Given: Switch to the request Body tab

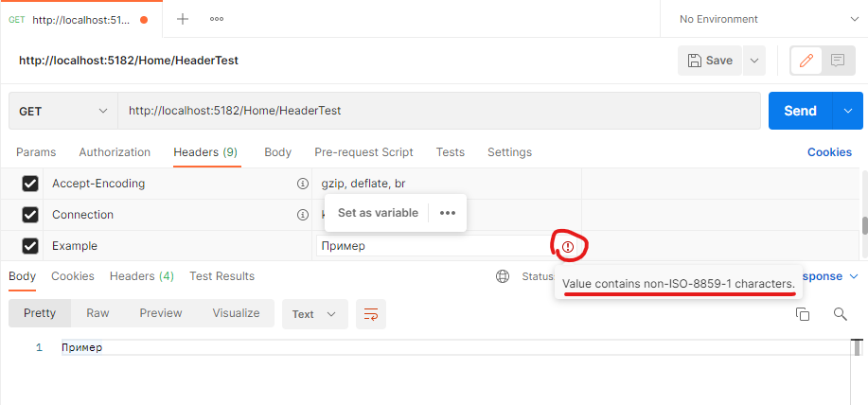Looking at the screenshot, I should [x=278, y=152].
